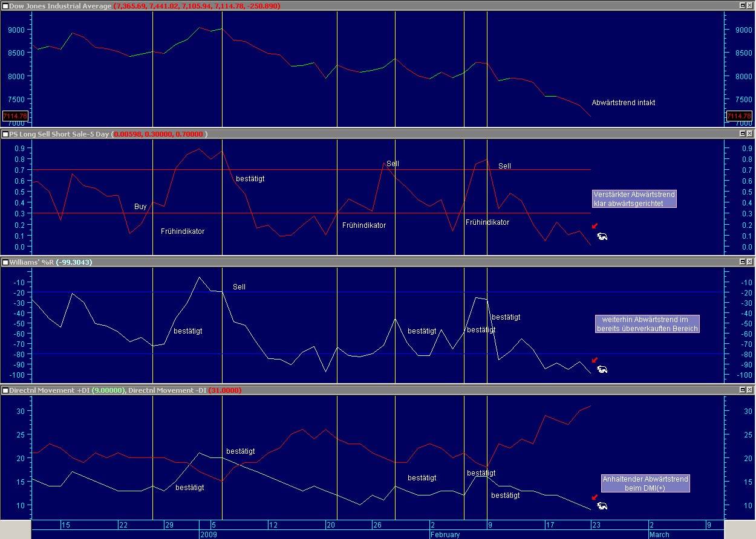
Task: Click '2009' on the date axis
Action: (208, 535)
